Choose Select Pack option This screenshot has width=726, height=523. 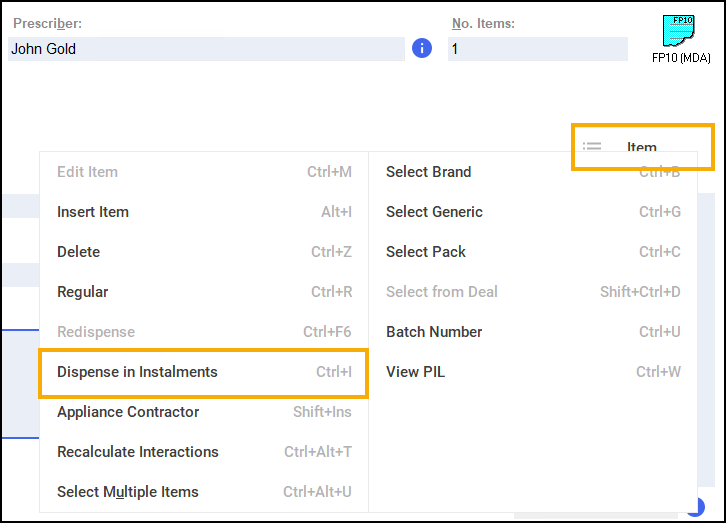pos(426,252)
